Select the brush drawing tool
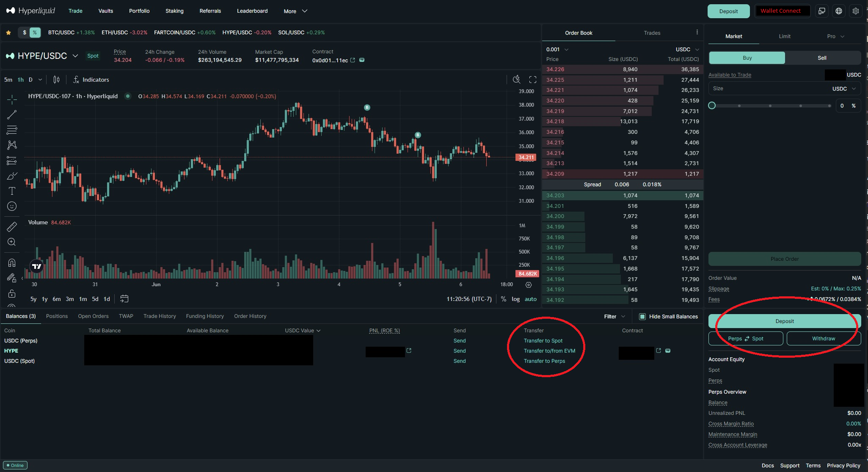 pyautogui.click(x=12, y=176)
